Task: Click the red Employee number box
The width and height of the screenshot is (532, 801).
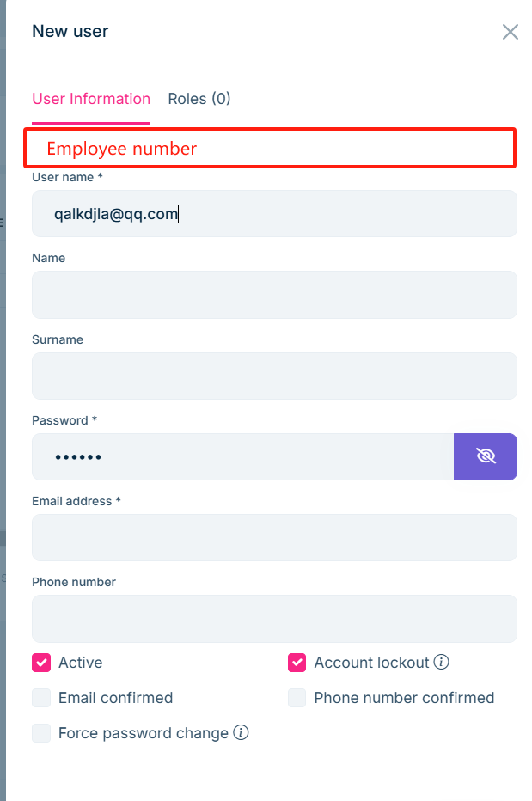Action: coord(270,148)
